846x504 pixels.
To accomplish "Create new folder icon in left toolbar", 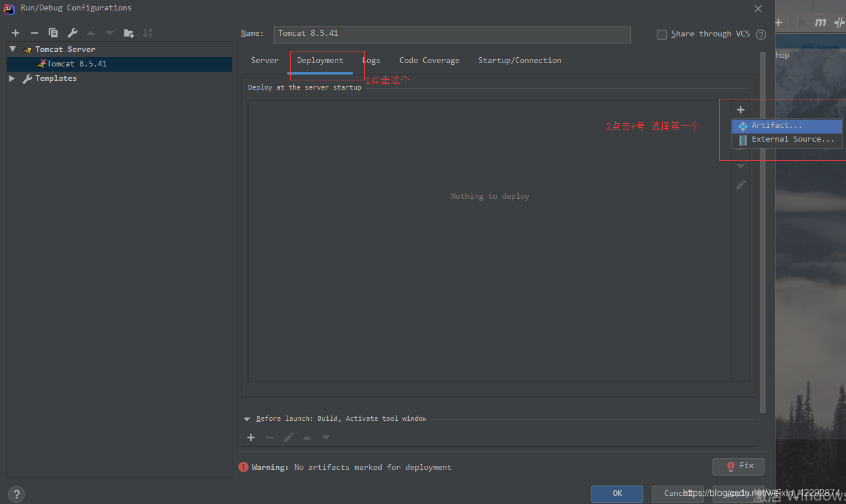I will tap(129, 33).
